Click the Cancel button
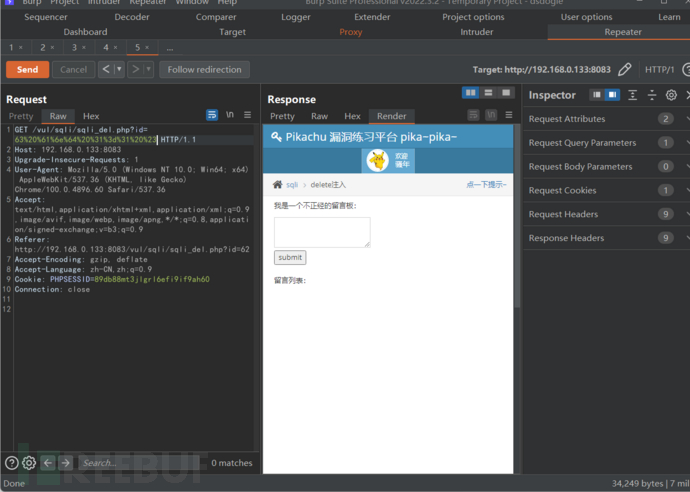 pyautogui.click(x=73, y=70)
